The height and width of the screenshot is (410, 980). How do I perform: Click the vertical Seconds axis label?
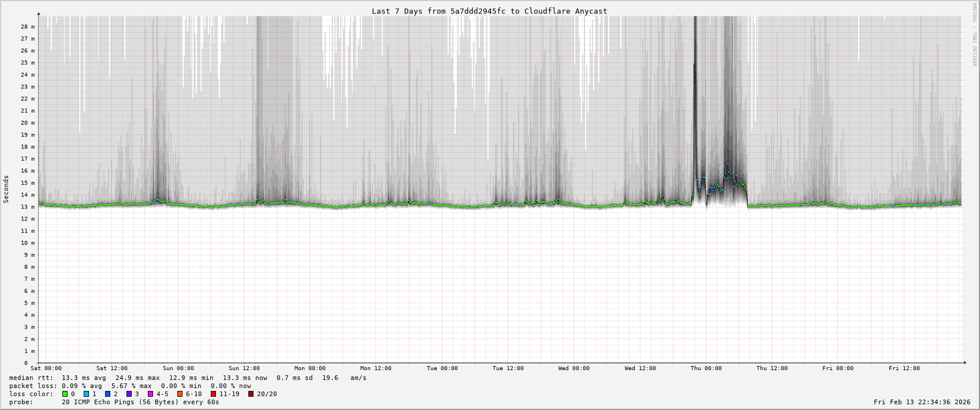pos(6,189)
